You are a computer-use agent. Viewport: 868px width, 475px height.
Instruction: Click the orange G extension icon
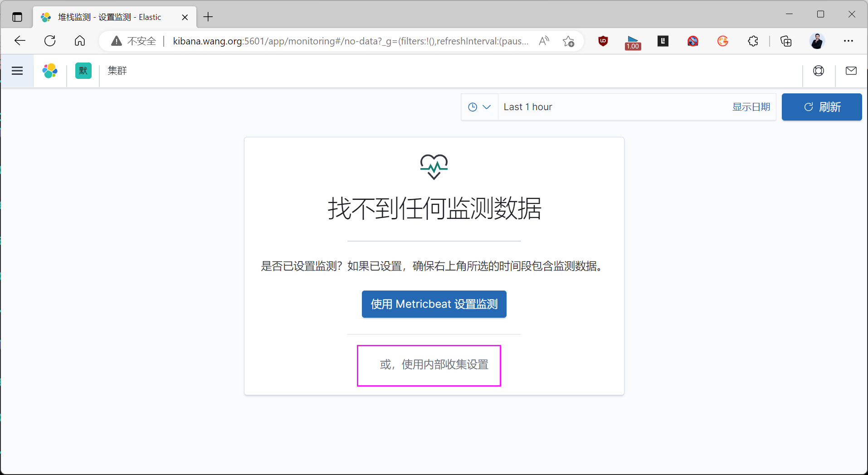tap(723, 41)
